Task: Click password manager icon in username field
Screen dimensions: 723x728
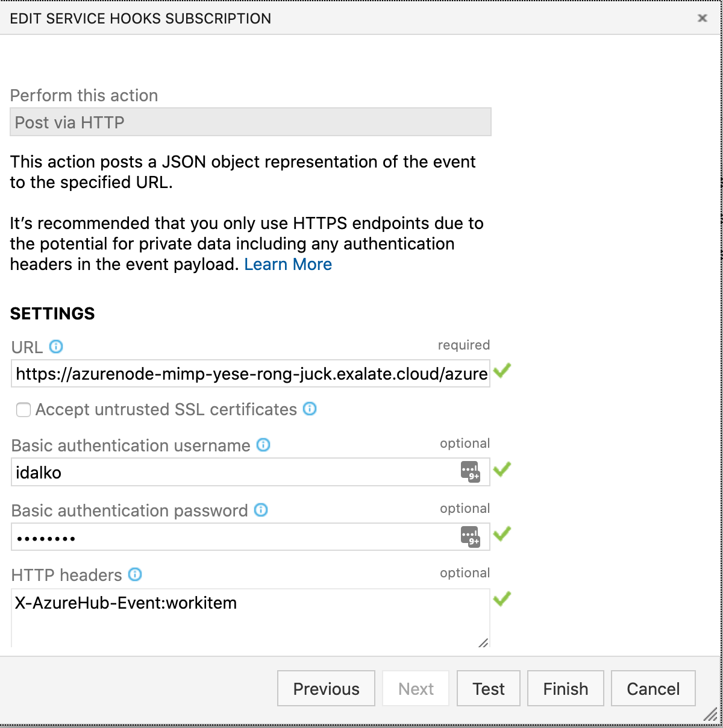Action: pyautogui.click(x=470, y=472)
